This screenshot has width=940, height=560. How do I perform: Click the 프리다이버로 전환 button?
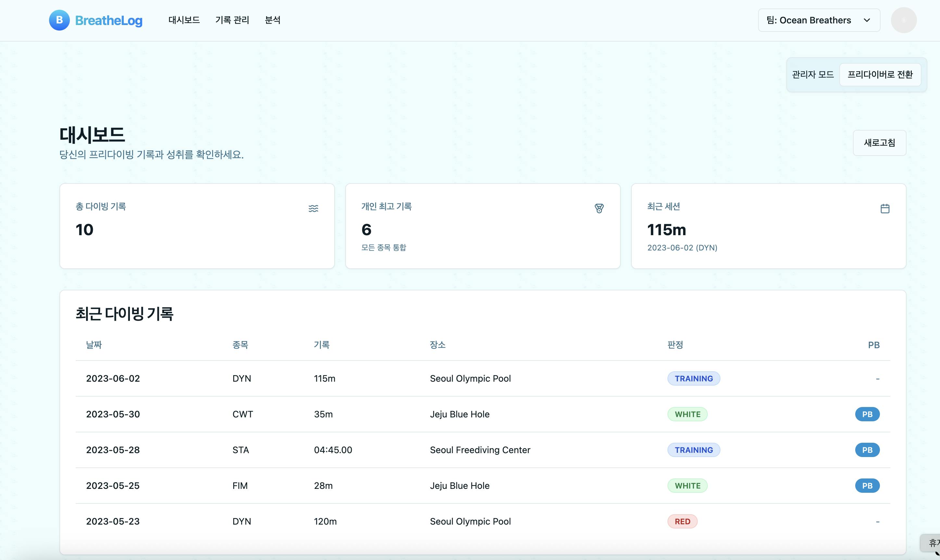click(x=880, y=74)
